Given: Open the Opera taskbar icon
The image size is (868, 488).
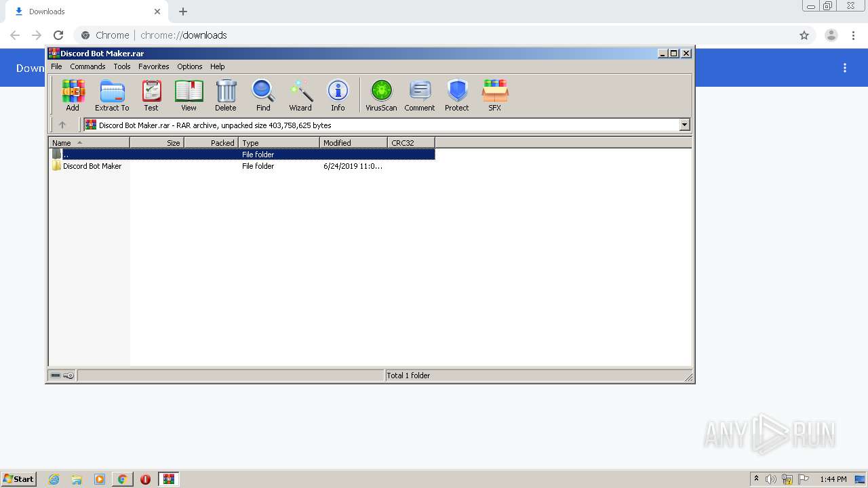Looking at the screenshot, I should (x=145, y=479).
